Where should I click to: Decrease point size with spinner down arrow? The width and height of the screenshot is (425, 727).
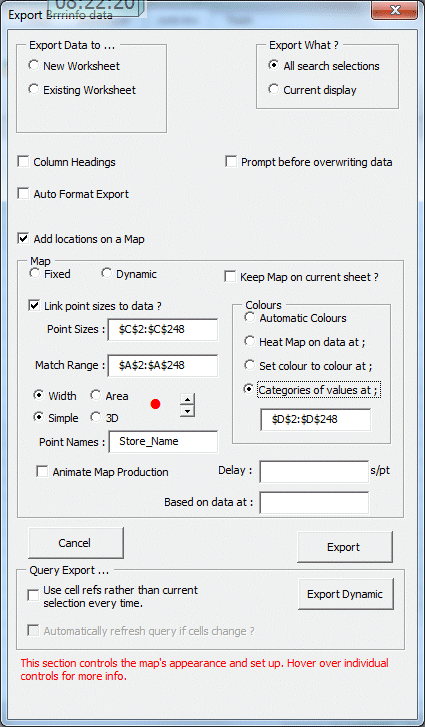[187, 411]
